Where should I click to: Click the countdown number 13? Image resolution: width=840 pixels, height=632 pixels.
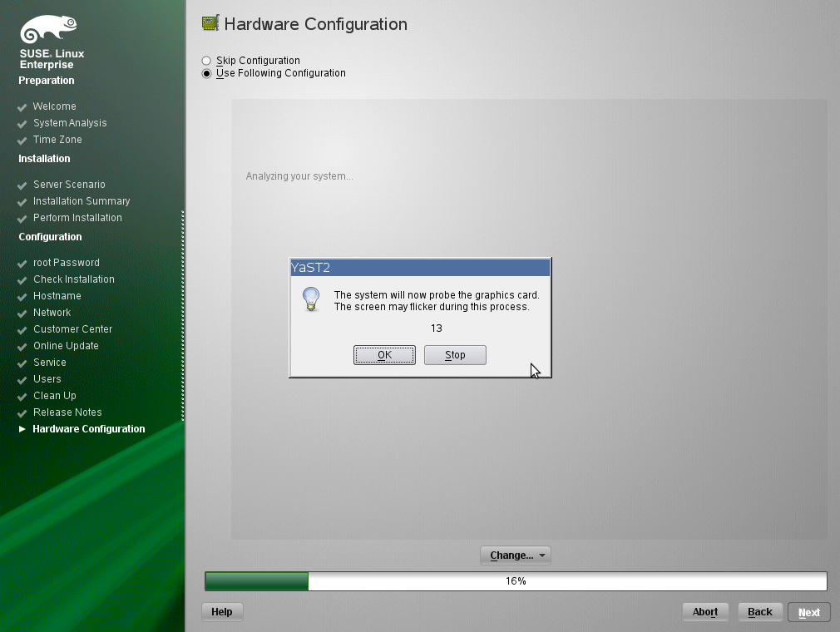[x=437, y=328]
